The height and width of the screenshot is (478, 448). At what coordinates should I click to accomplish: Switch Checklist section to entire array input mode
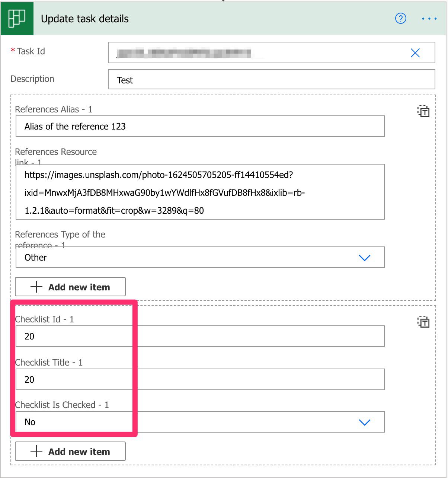click(424, 322)
